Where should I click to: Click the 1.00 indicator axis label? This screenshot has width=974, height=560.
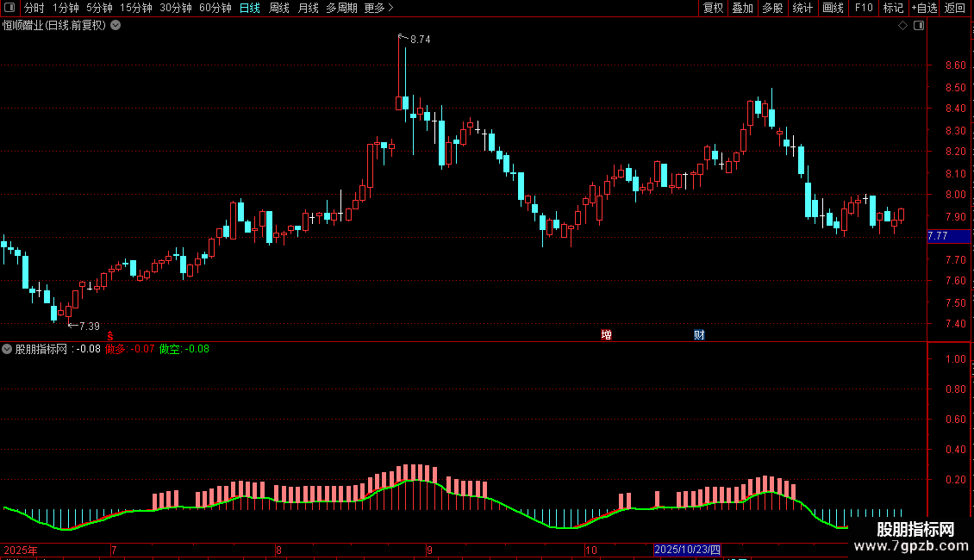tap(955, 359)
